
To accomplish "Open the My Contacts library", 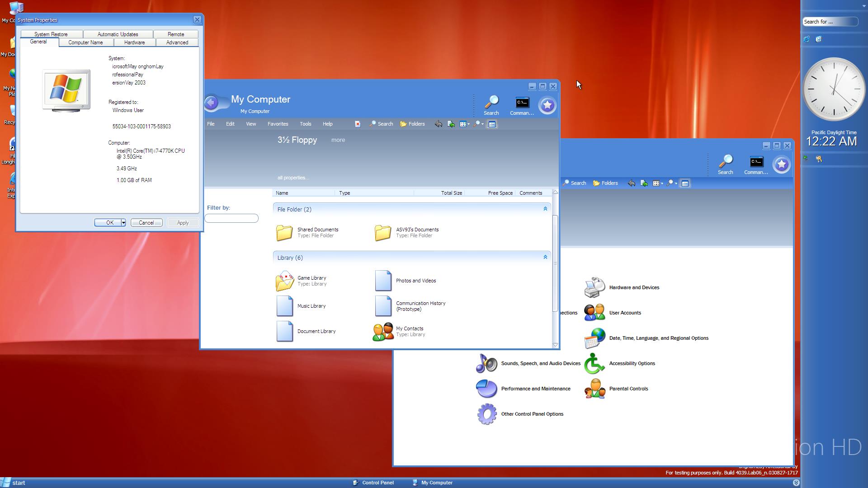I will [x=383, y=331].
